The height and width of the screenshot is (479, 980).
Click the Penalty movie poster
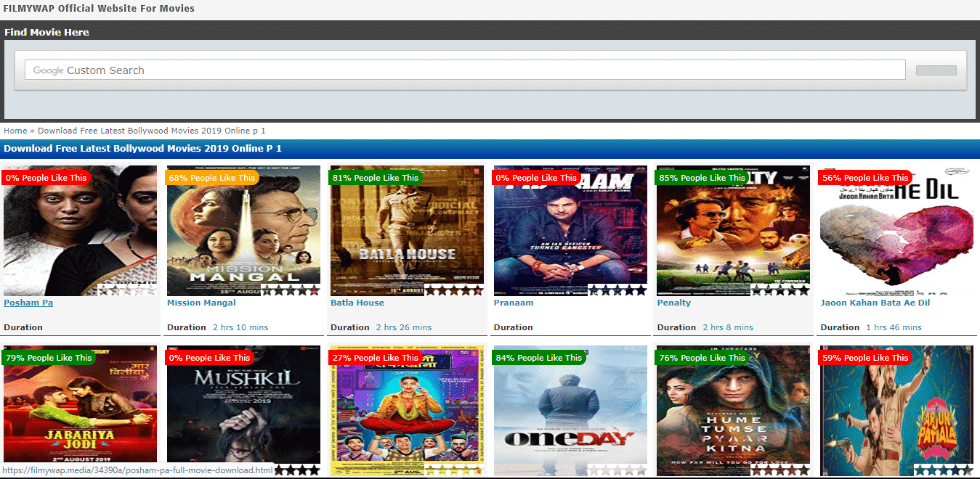[734, 231]
